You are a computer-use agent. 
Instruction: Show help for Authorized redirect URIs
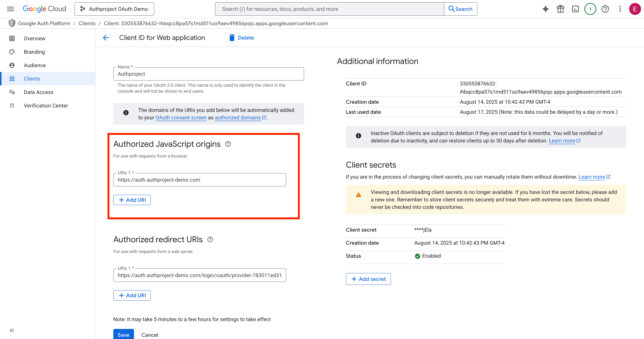[x=210, y=240]
